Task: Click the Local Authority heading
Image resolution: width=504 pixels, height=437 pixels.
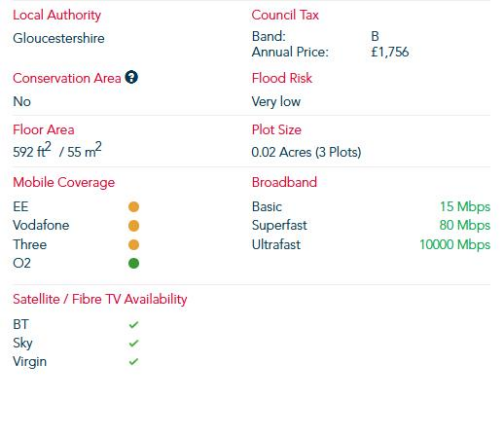Action: (57, 15)
